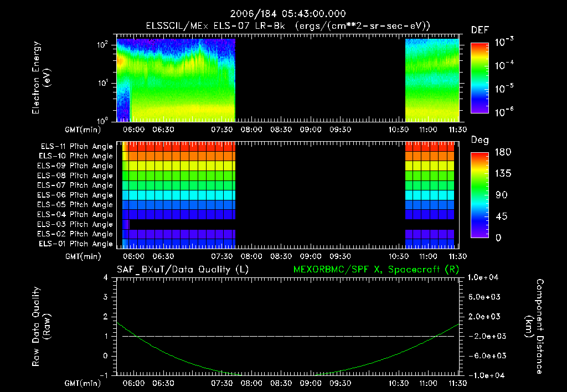567x392 pixels.
Task: Click the 180 tick on Deg color bar
Action: tap(503, 152)
